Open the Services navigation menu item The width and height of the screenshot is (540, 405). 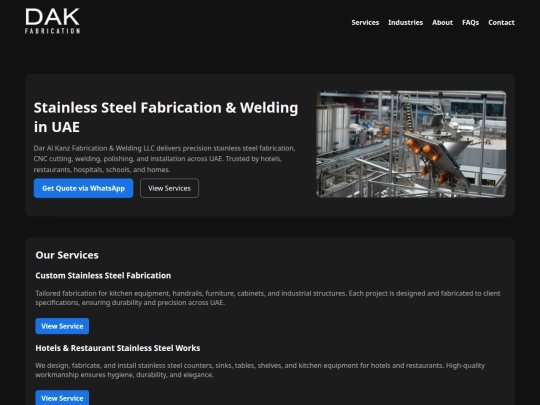pos(365,22)
